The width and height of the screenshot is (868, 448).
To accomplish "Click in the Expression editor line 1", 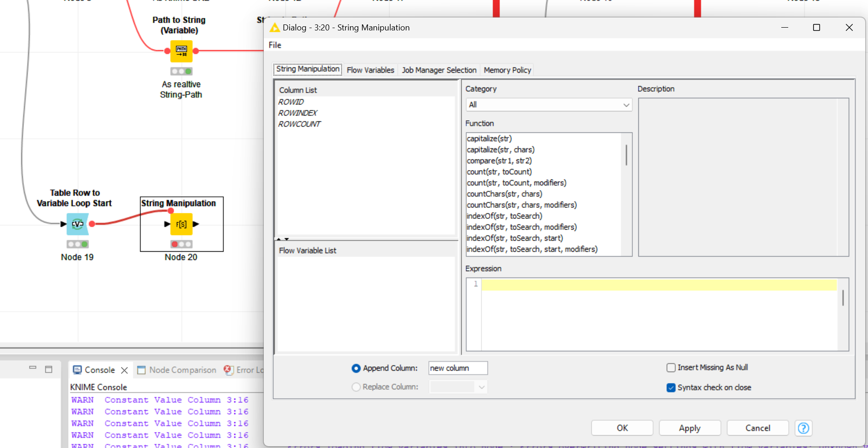I will [659, 285].
